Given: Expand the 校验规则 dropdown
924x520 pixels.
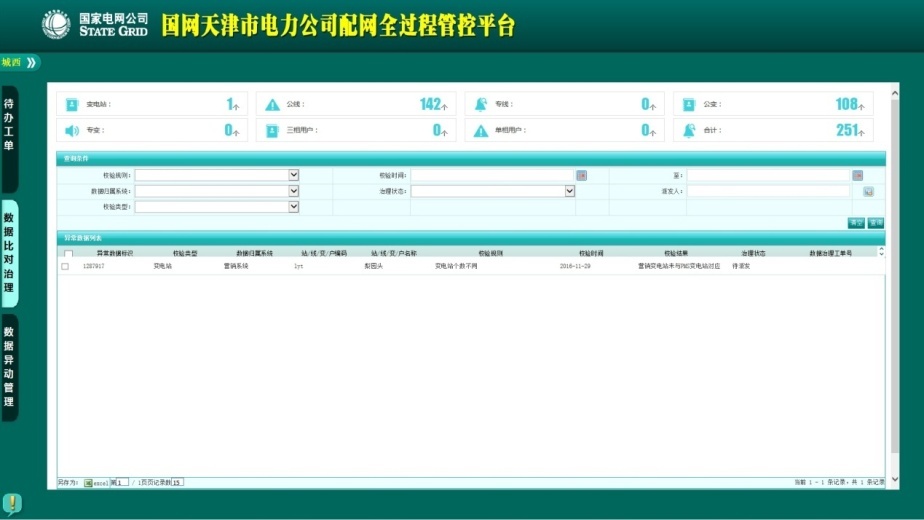Looking at the screenshot, I should coord(294,175).
